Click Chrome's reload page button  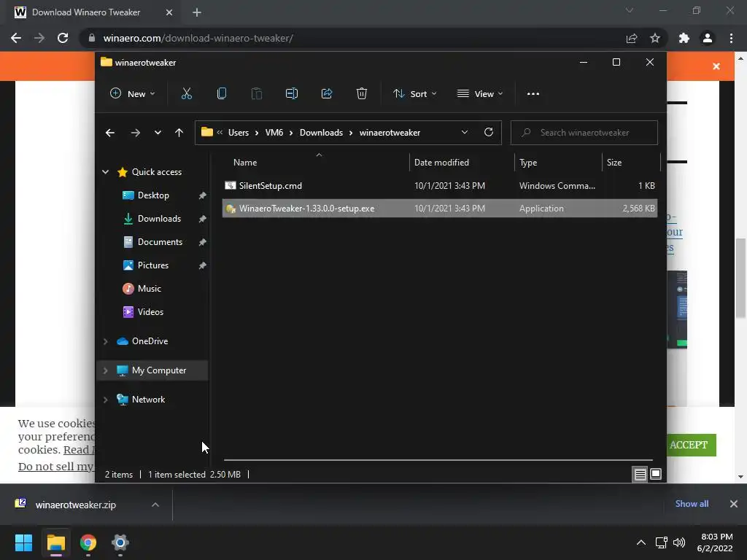click(63, 38)
